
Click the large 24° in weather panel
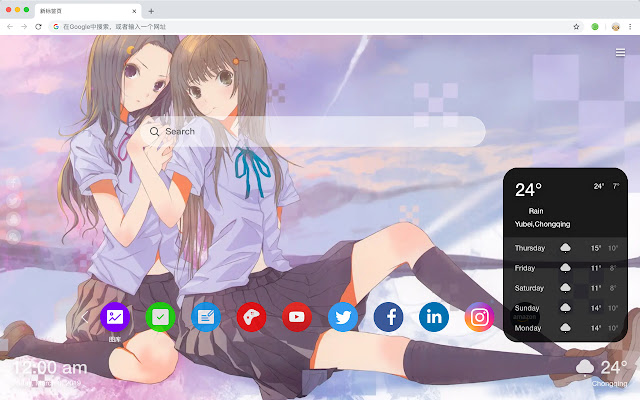[528, 190]
